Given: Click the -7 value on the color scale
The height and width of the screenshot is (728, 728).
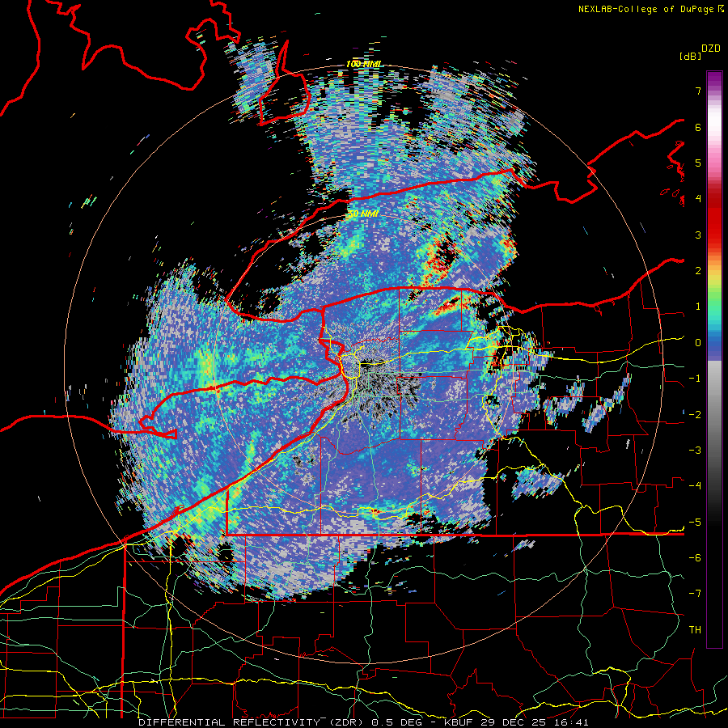Looking at the screenshot, I should click(x=695, y=594).
